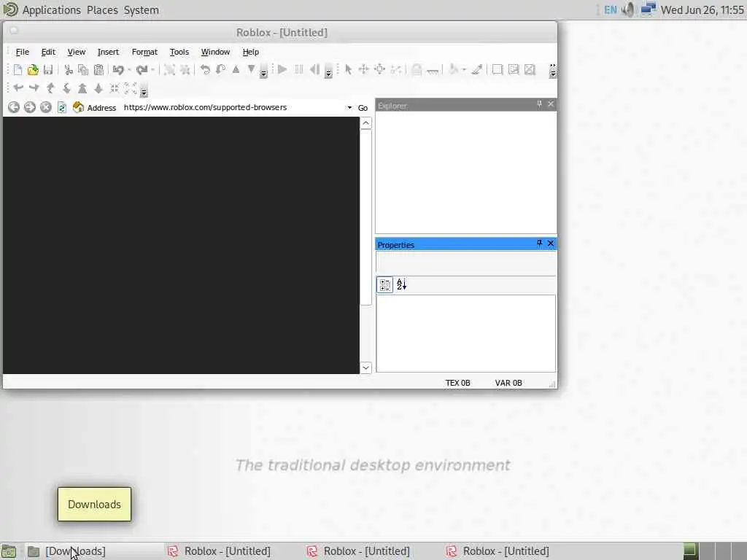Expand overflow options after down-triangle icon
Viewport: 747px width, 560px height.
click(x=263, y=71)
